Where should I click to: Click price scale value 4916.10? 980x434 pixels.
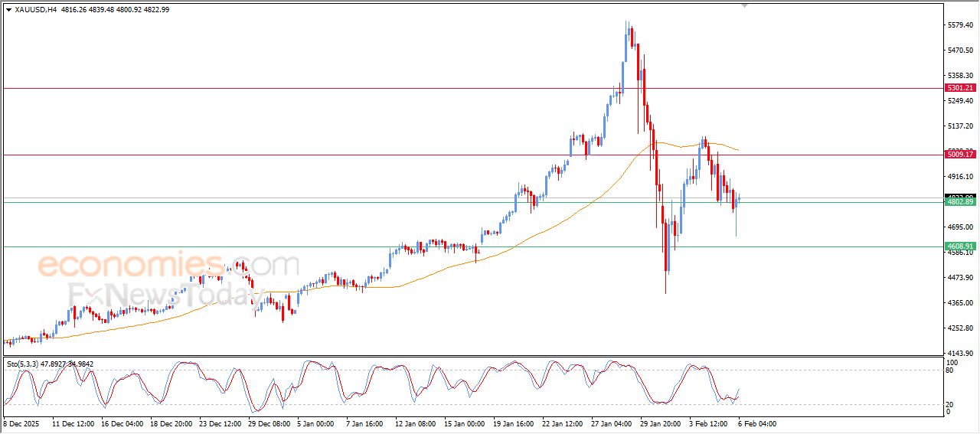(x=962, y=177)
